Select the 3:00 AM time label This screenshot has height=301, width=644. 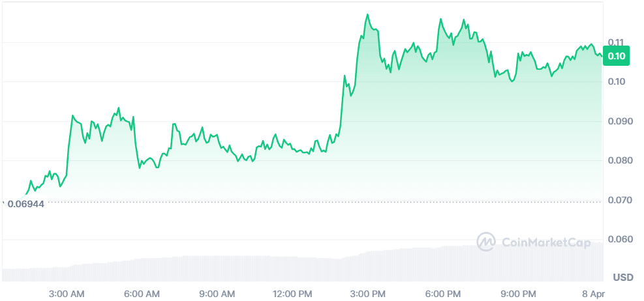tap(67, 293)
